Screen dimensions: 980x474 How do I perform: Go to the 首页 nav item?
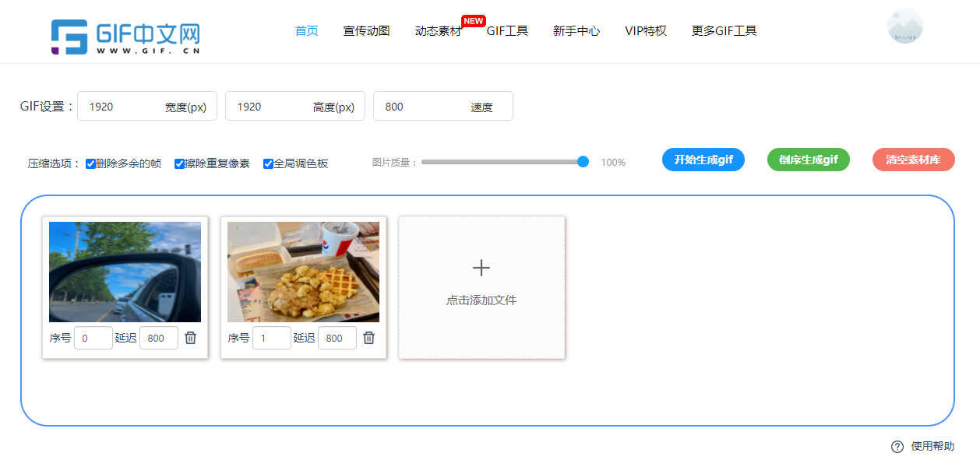tap(306, 31)
